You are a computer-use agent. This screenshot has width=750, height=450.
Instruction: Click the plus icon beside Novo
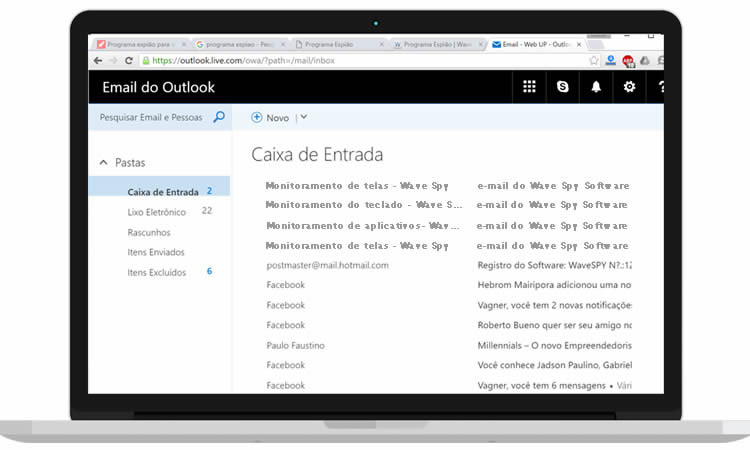[x=257, y=117]
